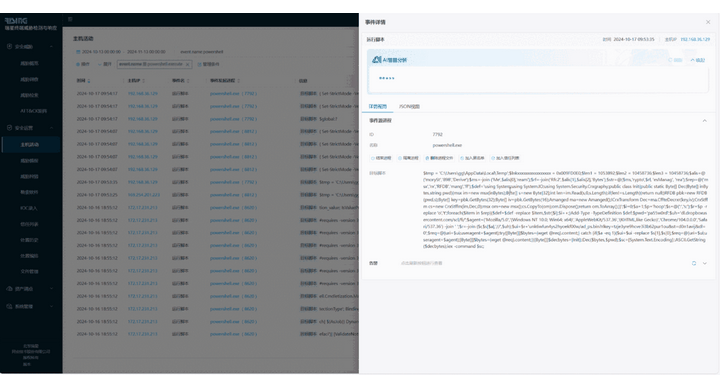The height and width of the screenshot is (388, 720).
Task: Collapse the event source process section
Action: [704, 121]
